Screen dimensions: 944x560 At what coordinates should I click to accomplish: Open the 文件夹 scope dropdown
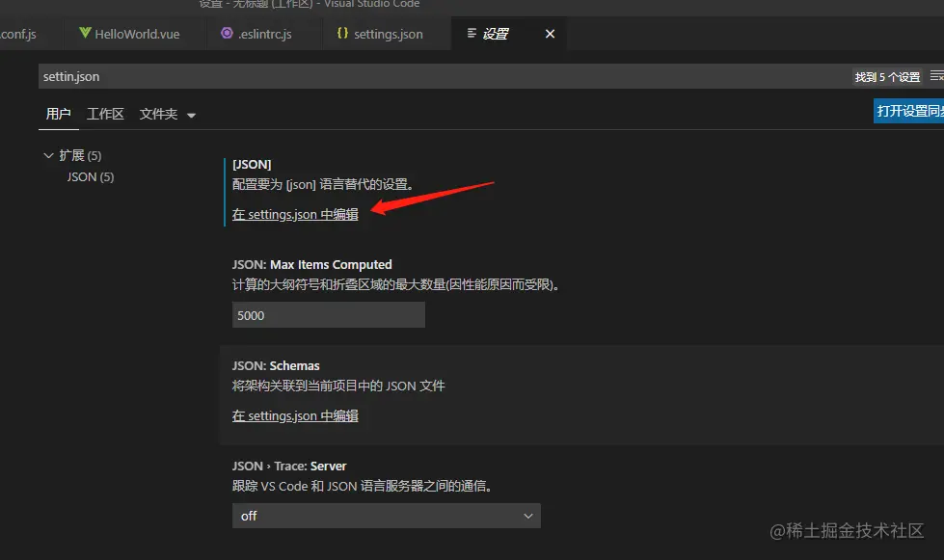pyautogui.click(x=168, y=114)
